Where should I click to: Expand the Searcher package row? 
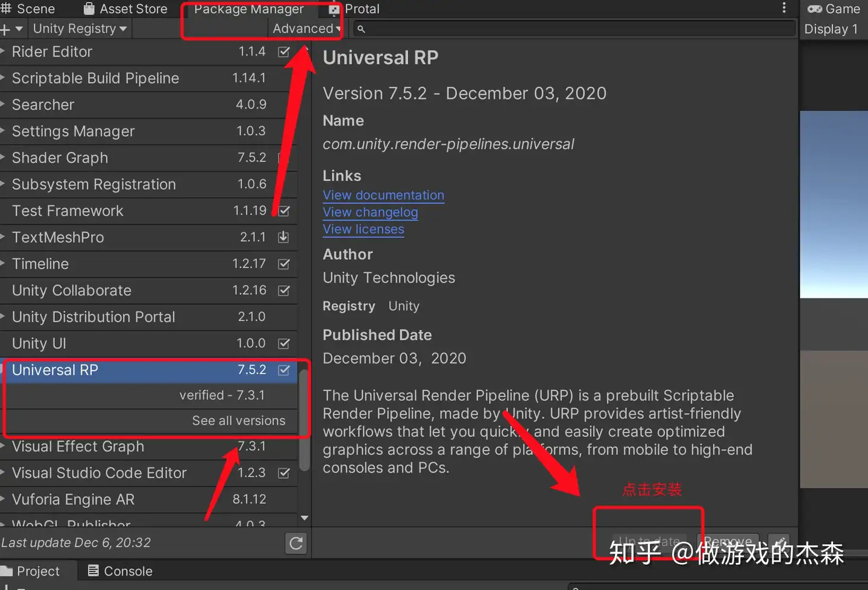tap(3, 105)
